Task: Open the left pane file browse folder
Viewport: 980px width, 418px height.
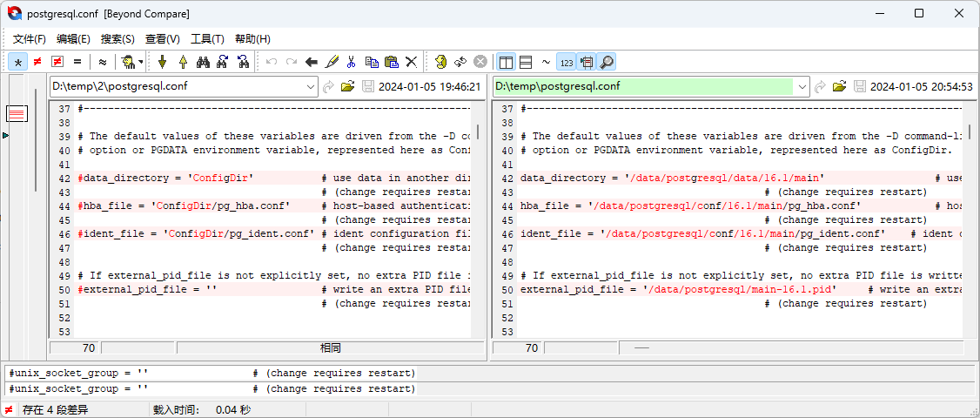Action: point(347,86)
